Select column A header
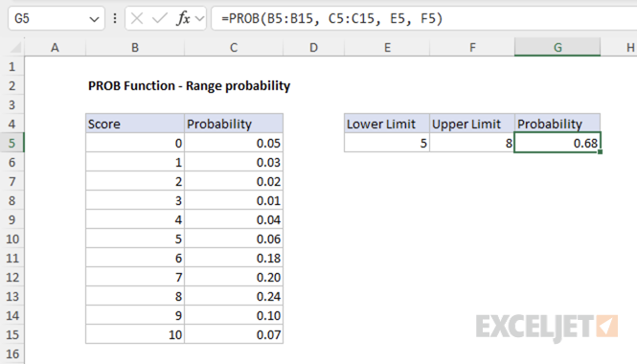637x364 pixels. (x=55, y=48)
